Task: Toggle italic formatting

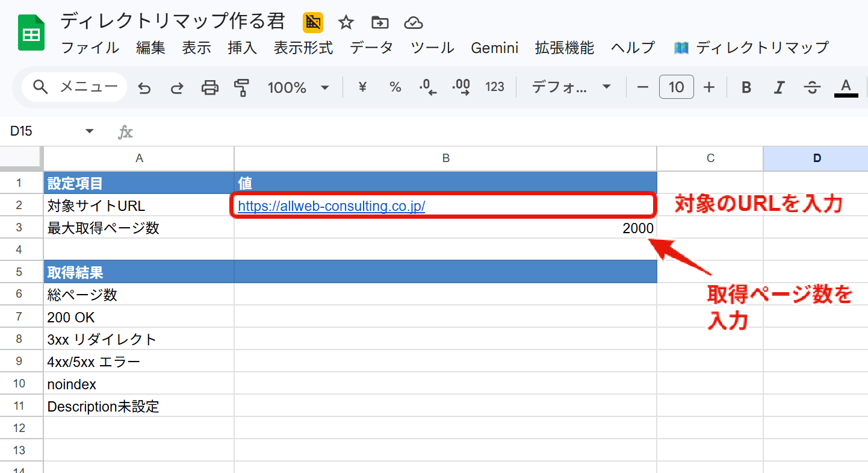Action: [x=780, y=88]
